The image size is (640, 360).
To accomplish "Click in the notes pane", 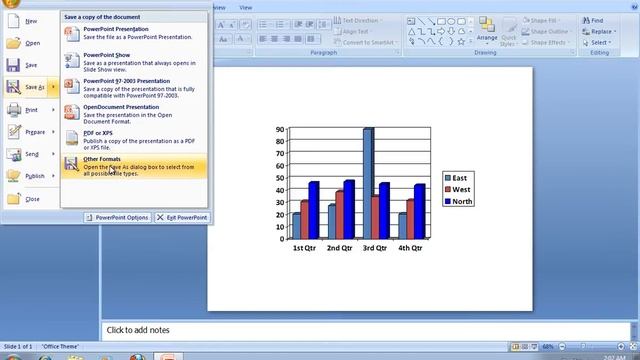I will click(366, 331).
